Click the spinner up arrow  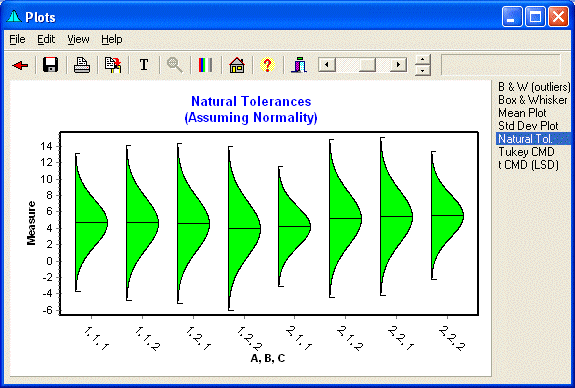pyautogui.click(x=422, y=60)
